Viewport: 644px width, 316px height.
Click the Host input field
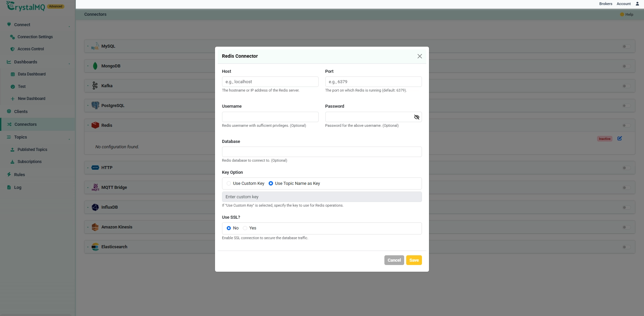pos(270,82)
